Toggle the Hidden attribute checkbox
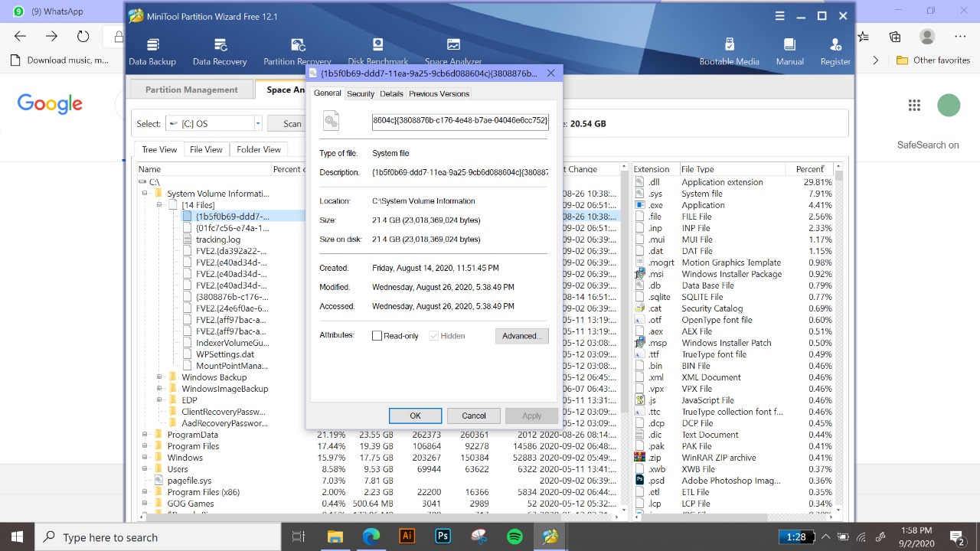Viewport: 980px width, 551px height. point(433,336)
